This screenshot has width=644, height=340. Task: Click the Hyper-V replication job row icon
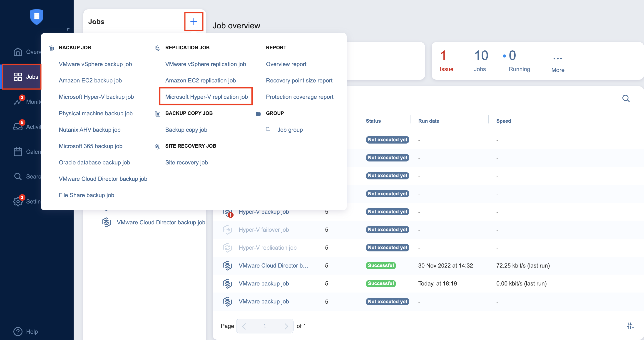(x=227, y=248)
